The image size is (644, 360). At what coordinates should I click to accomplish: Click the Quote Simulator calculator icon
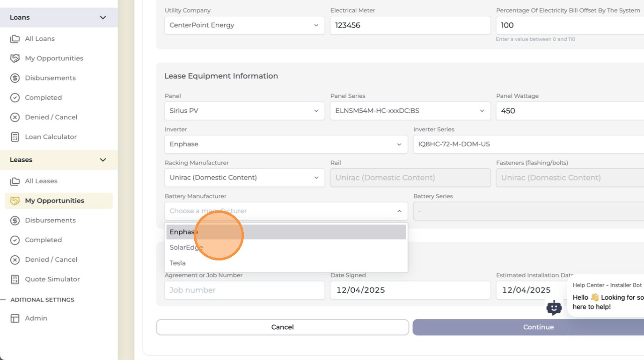pos(15,279)
